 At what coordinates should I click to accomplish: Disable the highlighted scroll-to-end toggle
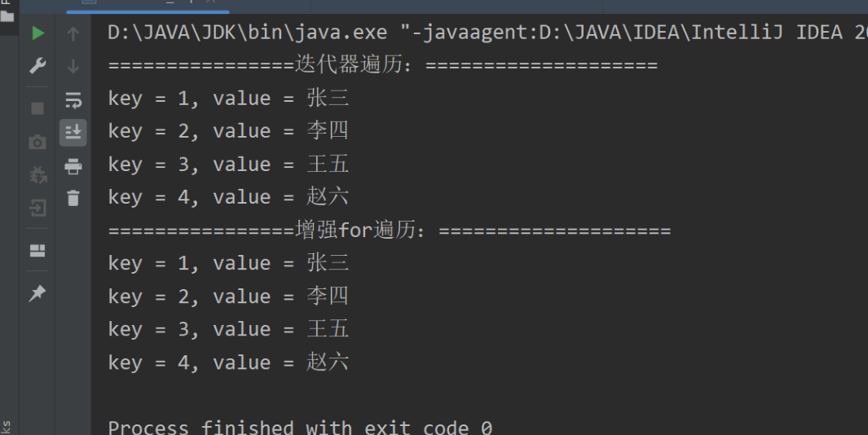[x=73, y=133]
